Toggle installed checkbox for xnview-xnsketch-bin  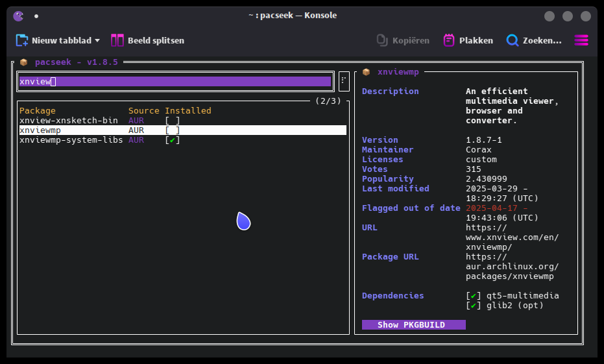pyautogui.click(x=172, y=121)
